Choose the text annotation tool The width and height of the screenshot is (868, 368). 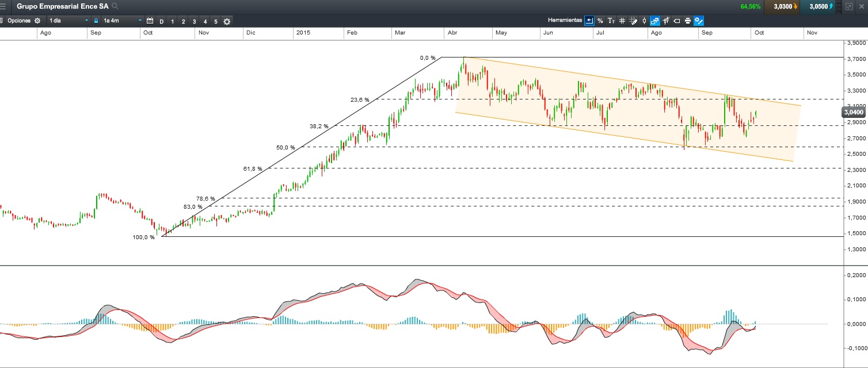click(x=611, y=21)
